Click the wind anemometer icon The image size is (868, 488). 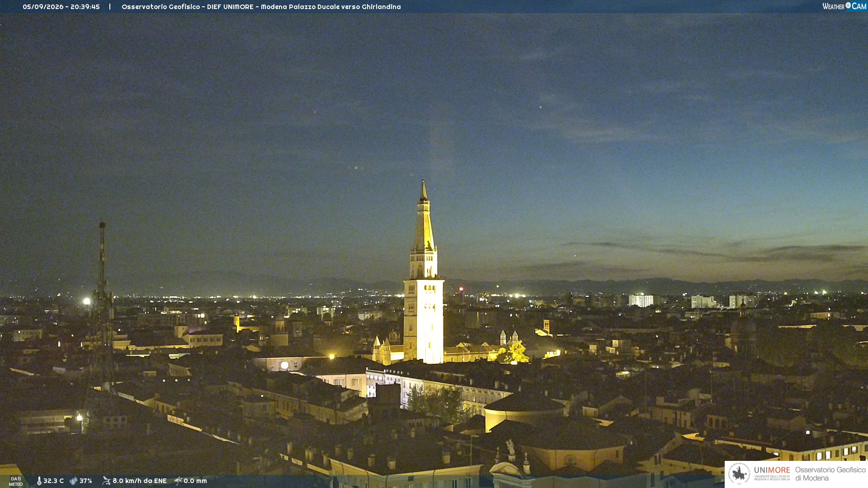click(x=106, y=481)
